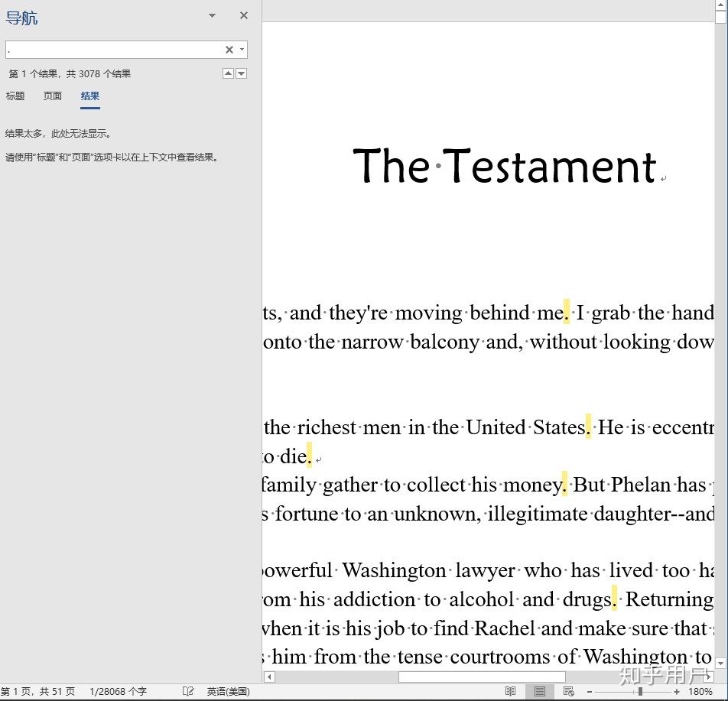
Task: Switch to Web Layout view
Action: (x=569, y=692)
